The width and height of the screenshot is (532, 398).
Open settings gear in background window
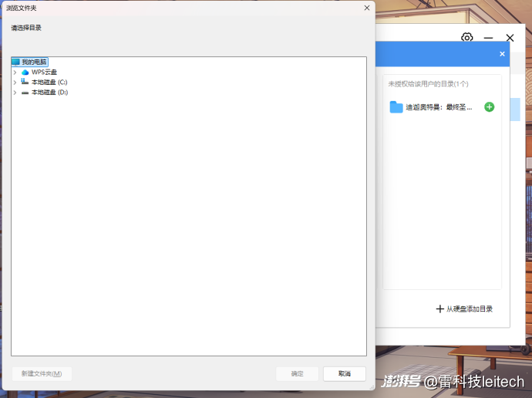pyautogui.click(x=467, y=38)
